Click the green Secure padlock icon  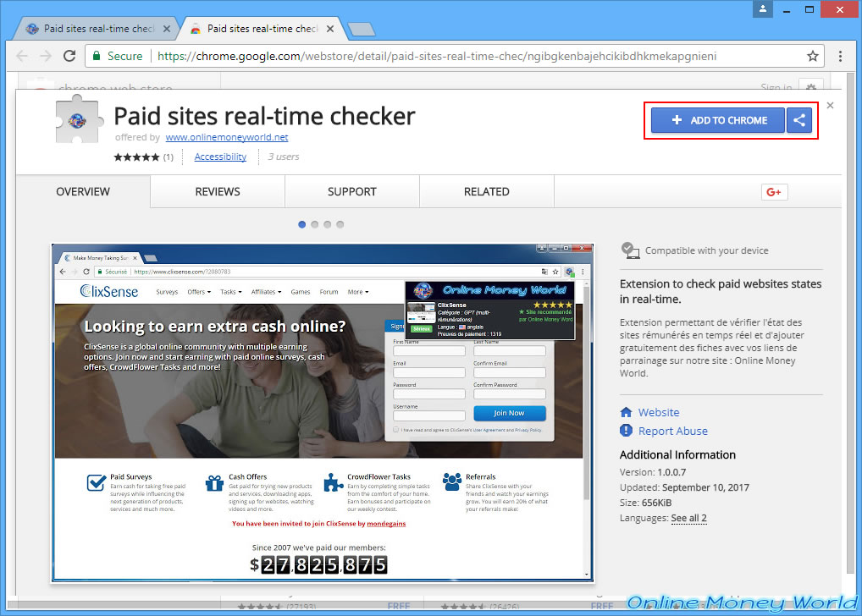[x=97, y=56]
